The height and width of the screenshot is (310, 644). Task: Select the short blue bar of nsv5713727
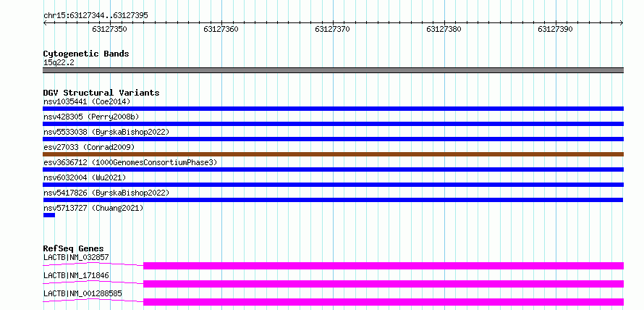click(x=49, y=215)
